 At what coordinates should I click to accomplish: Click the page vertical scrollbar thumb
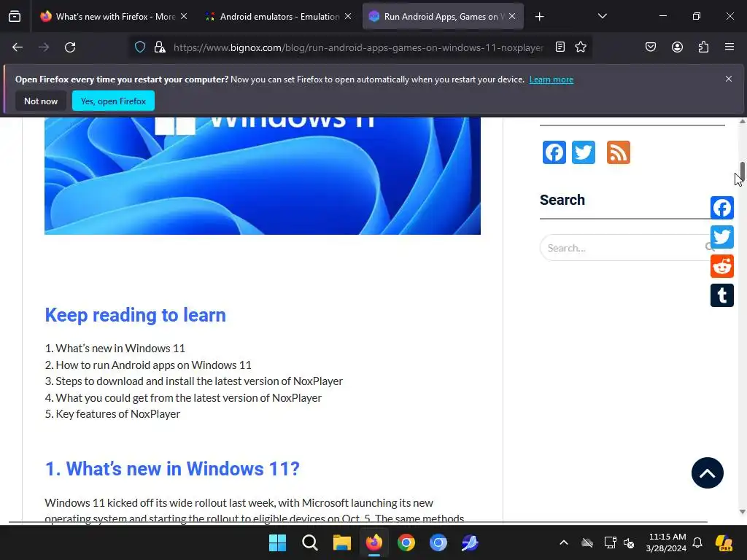[x=742, y=172]
